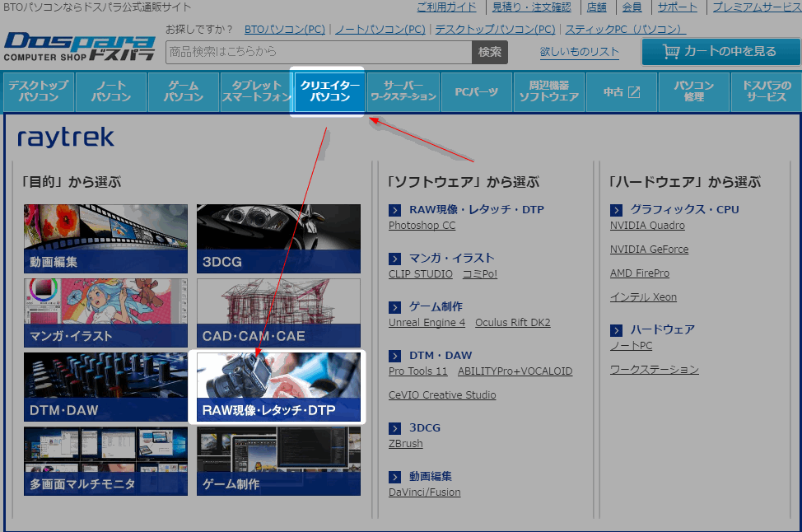Open the デスクトップパソコン navigation tab
Screen dimensions: 802x532
[x=39, y=92]
